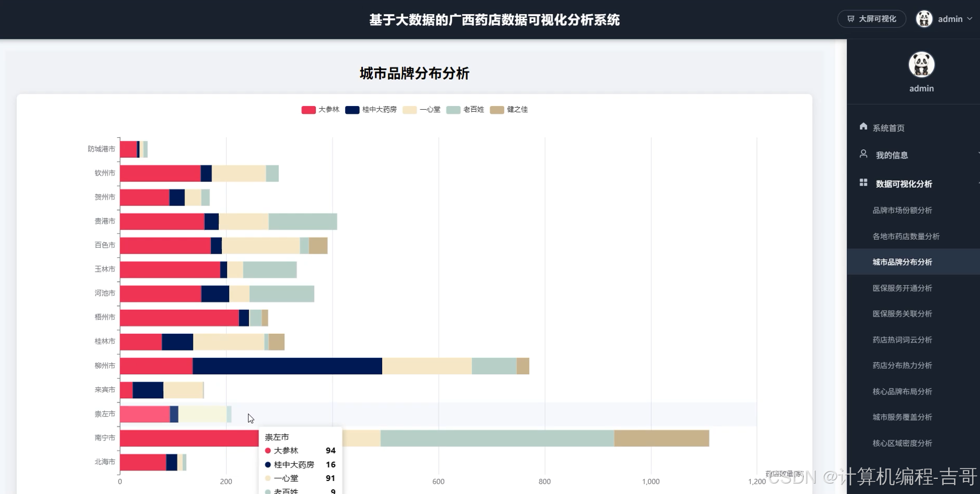Click the 玉林市 axis label
980x494 pixels.
click(104, 269)
